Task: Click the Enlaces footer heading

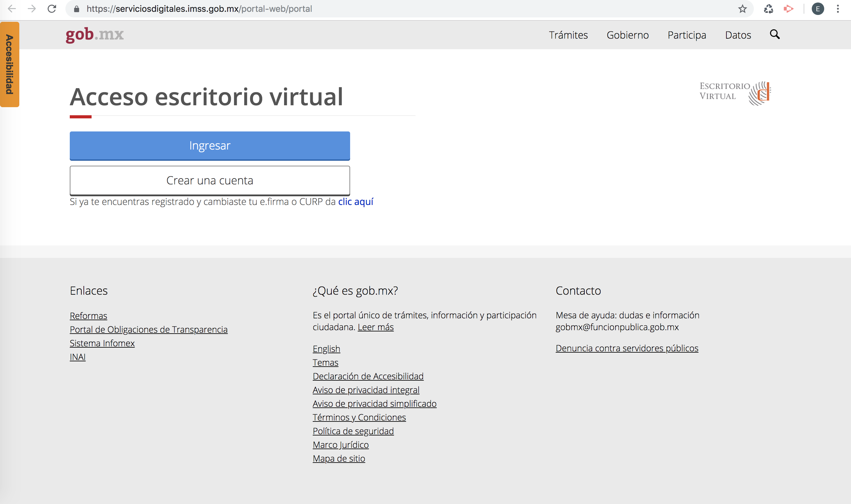Action: click(x=89, y=291)
